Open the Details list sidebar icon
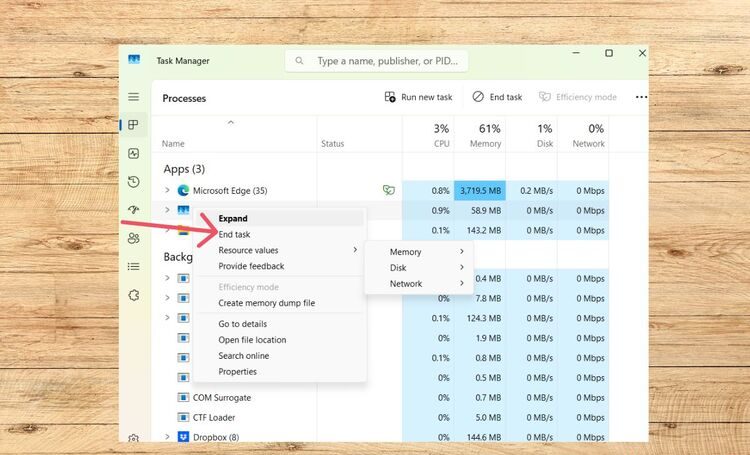The width and height of the screenshot is (750, 455). 134,267
